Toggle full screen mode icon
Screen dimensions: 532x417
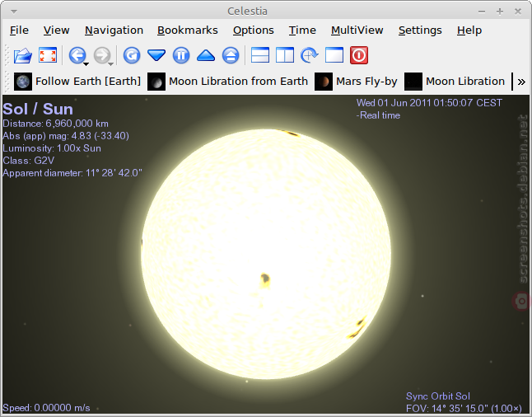tap(48, 55)
